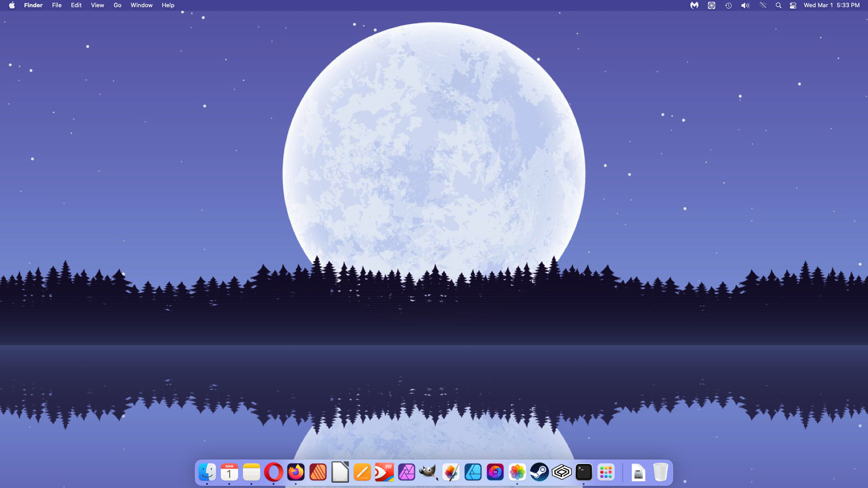
Task: Open the Time Machine status menu
Action: [x=728, y=5]
